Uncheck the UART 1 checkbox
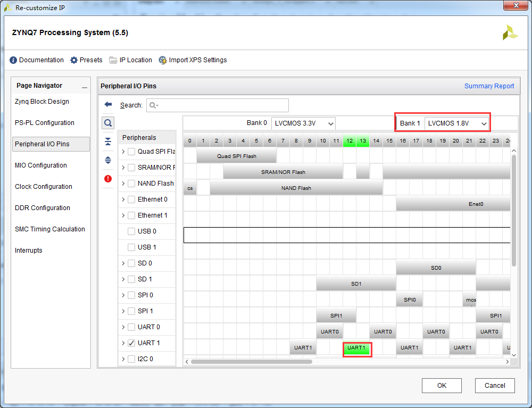The width and height of the screenshot is (532, 408). point(131,343)
